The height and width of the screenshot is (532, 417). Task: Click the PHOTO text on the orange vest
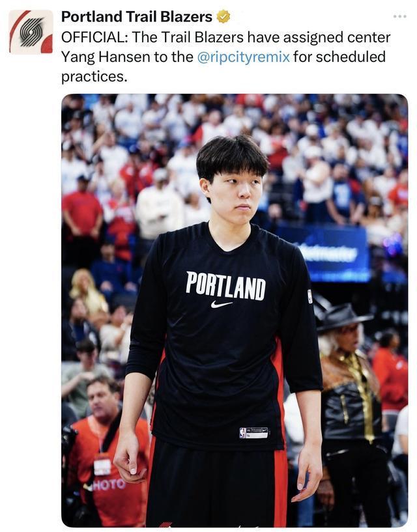[107, 484]
